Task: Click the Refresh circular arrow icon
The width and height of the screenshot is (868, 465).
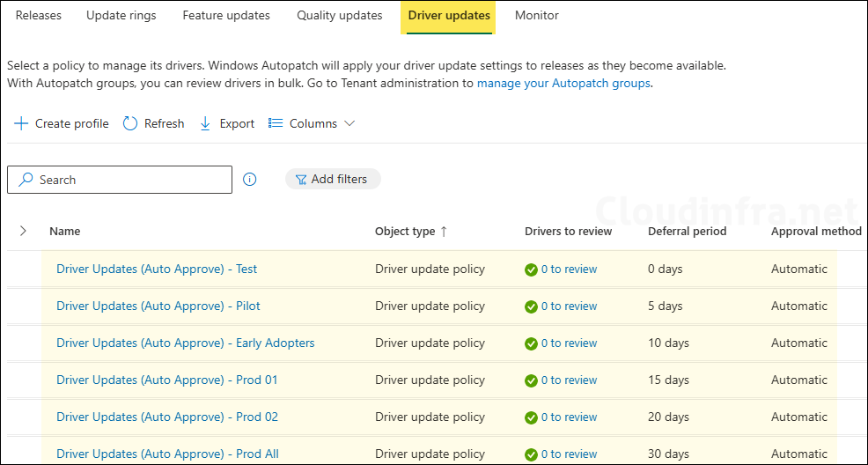Action: tap(130, 123)
